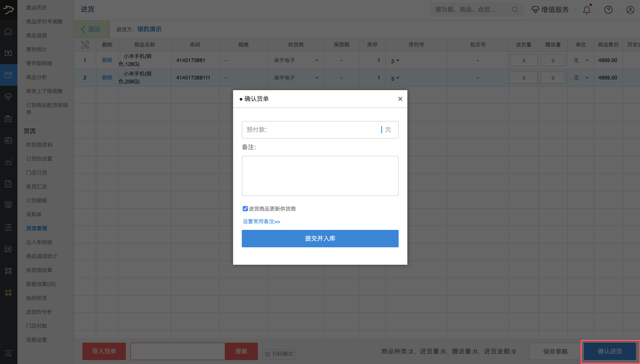Click the user account profile icon

630,10
